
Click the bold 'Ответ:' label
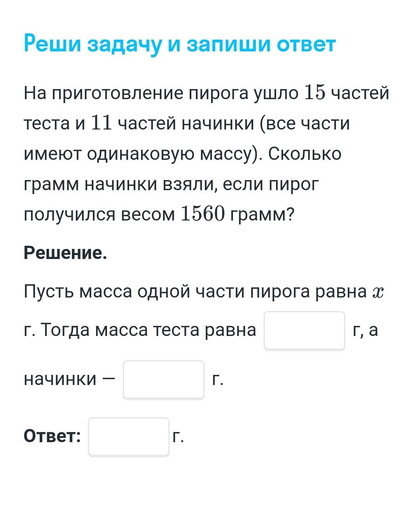pos(52,436)
